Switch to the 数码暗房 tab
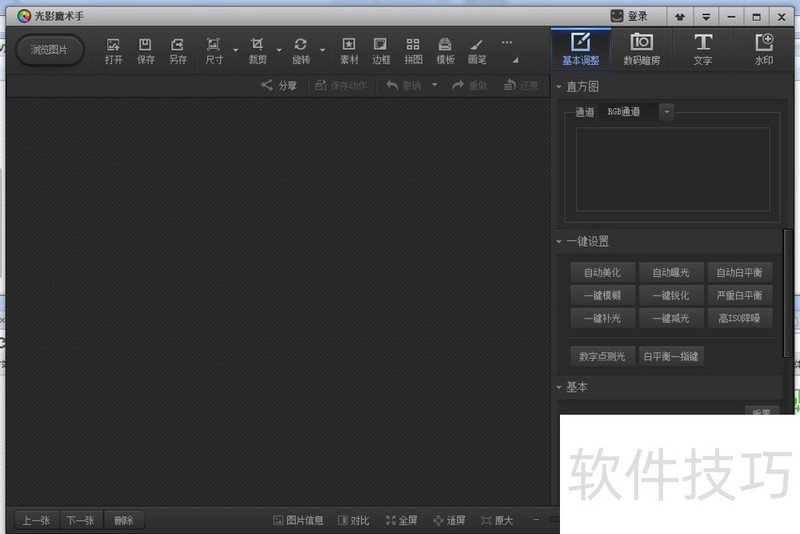The width and height of the screenshot is (800, 534). (x=641, y=49)
